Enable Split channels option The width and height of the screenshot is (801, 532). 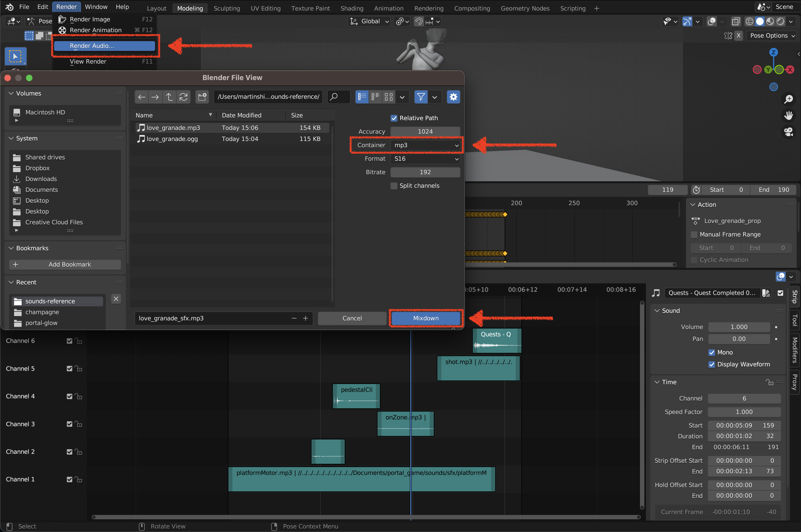pyautogui.click(x=394, y=186)
